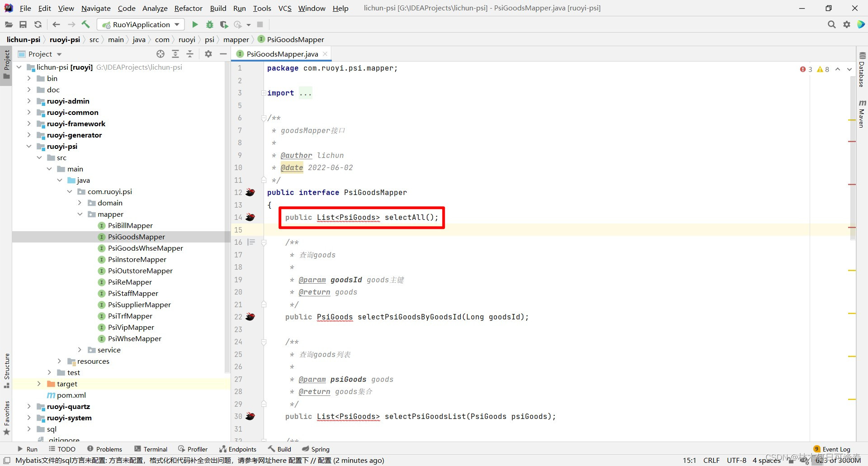Open IDE Settings gear in top toolbar
This screenshot has height=466, width=868.
(846, 24)
